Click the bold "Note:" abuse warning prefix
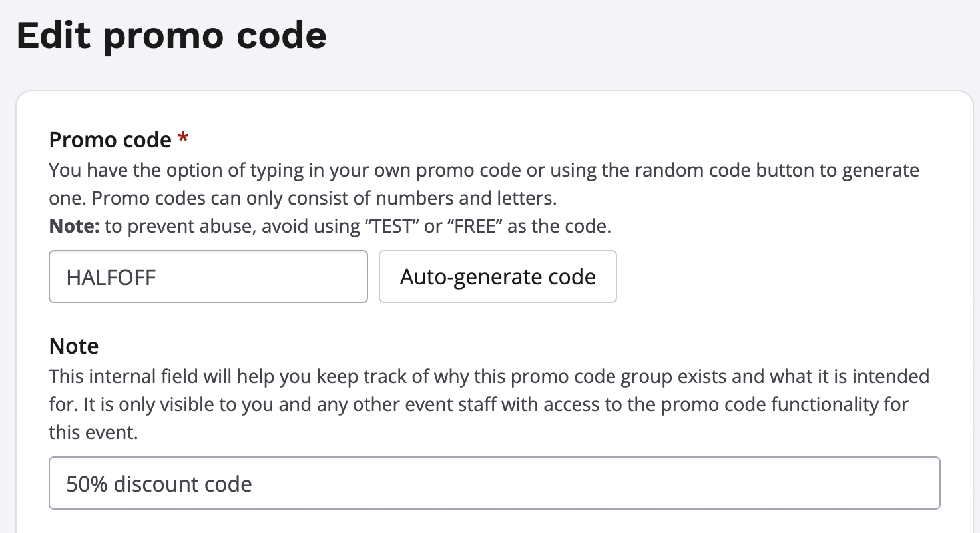 click(x=74, y=227)
